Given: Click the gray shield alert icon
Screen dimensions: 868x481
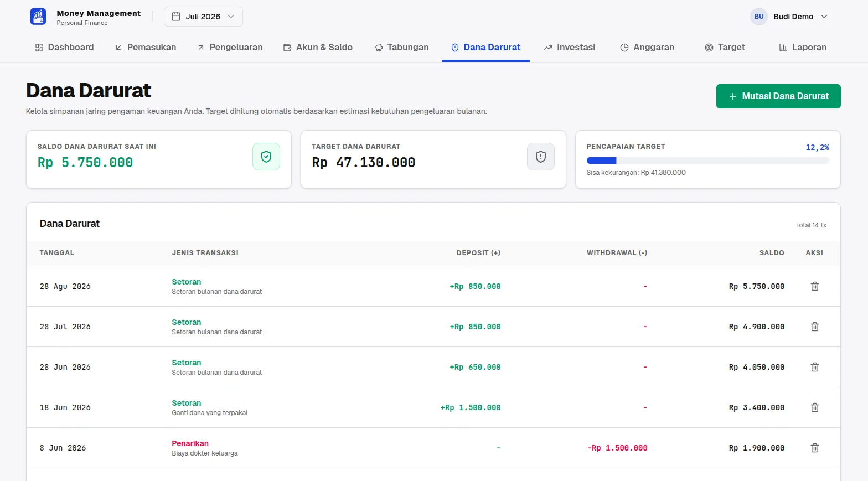Looking at the screenshot, I should coord(541,157).
